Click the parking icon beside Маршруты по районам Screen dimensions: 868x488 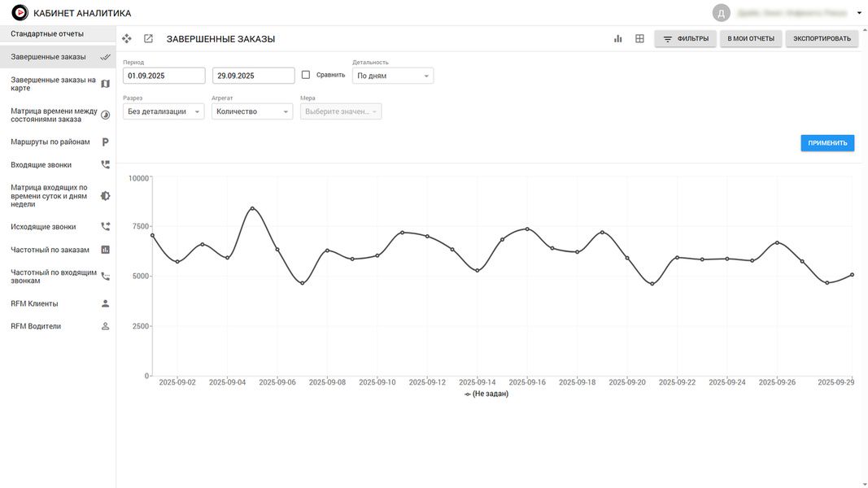click(105, 142)
